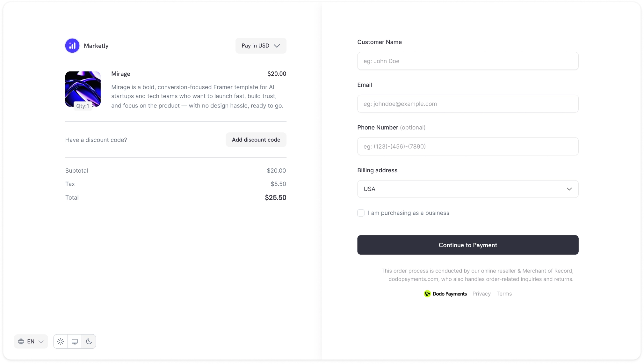Enable light theme via the sun icon
Image resolution: width=644 pixels, height=364 pixels.
point(60,341)
